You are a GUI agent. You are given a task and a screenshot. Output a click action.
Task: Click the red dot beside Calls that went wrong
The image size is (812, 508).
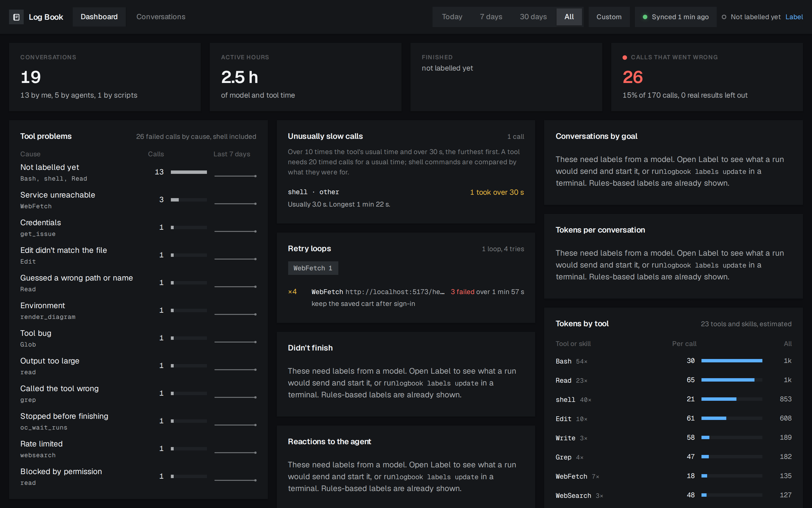pos(625,58)
